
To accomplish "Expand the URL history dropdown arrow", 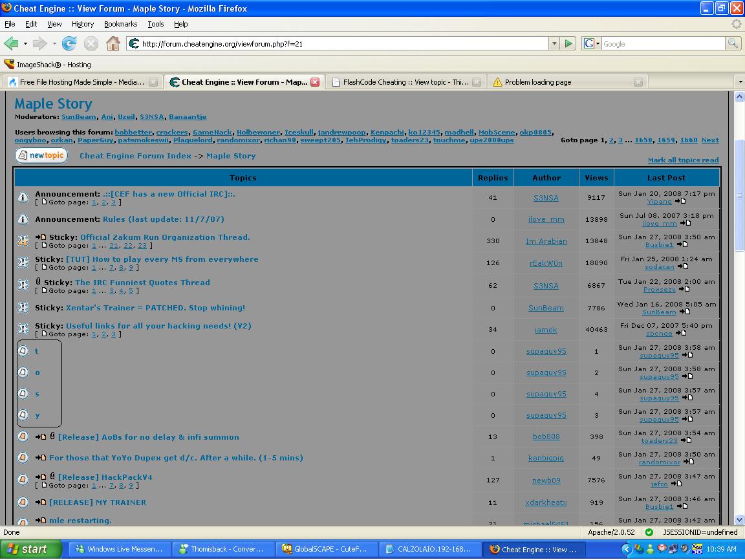I will (x=554, y=44).
